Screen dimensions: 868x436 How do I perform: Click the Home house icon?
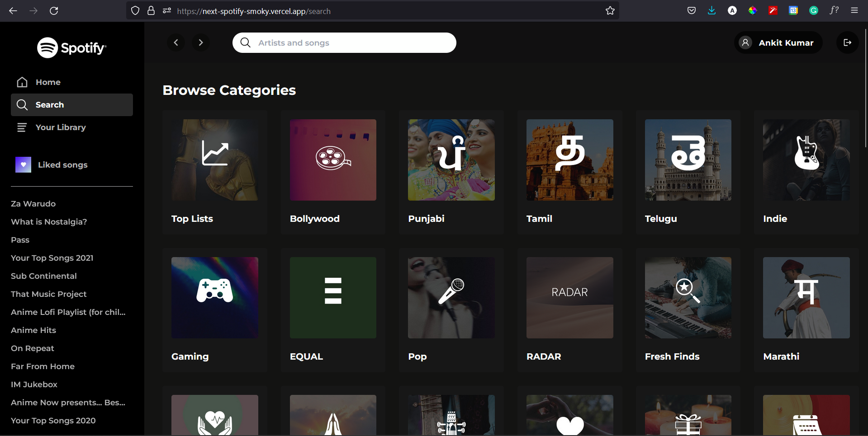(22, 82)
